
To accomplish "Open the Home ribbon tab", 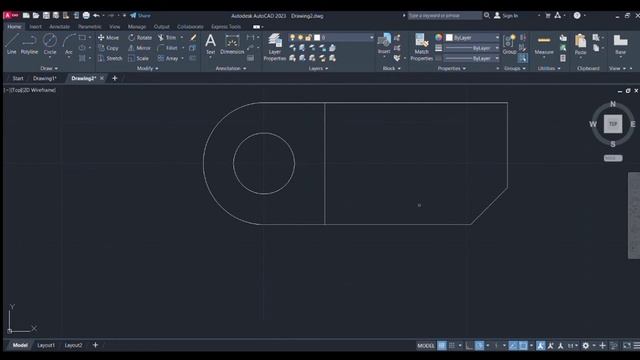I will coord(14,27).
